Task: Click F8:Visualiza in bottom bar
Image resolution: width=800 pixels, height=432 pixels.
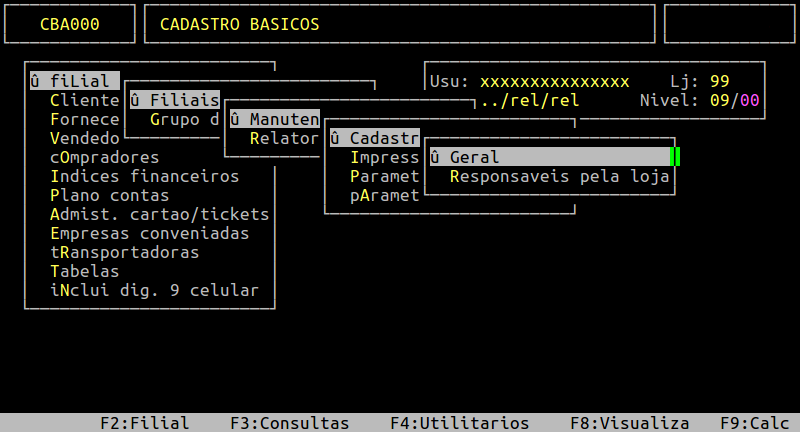Action: 629,423
